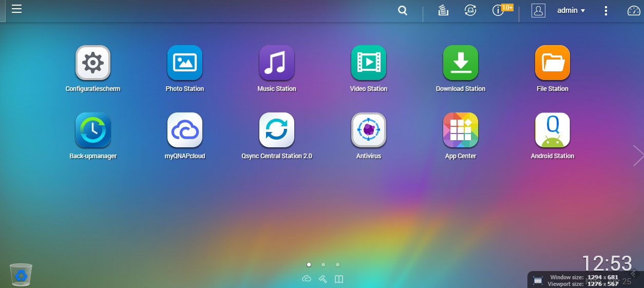This screenshot has height=288, width=644.
Task: Open the external devices sync icon
Action: 470,10
